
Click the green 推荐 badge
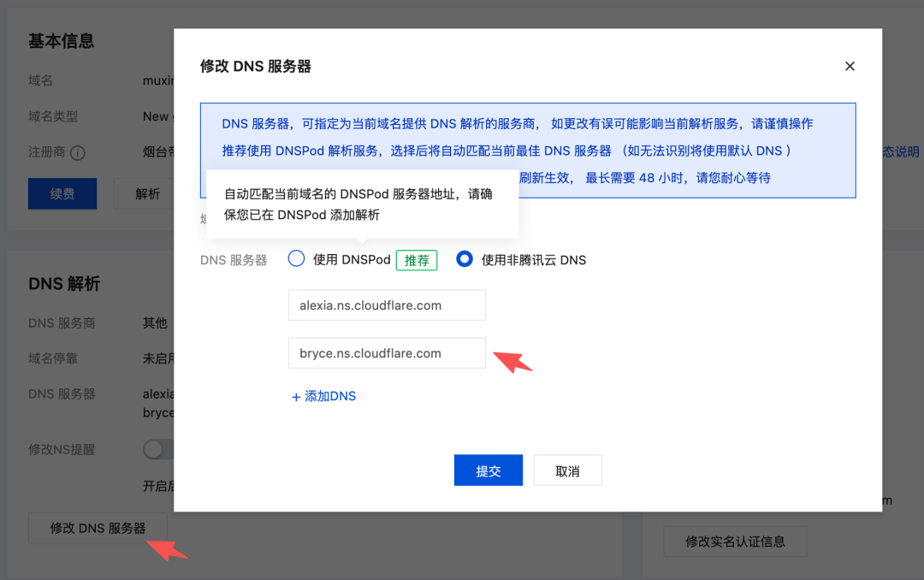(416, 259)
